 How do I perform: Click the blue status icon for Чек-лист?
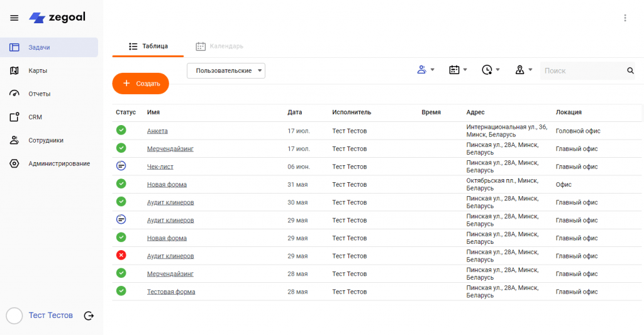pos(121,166)
